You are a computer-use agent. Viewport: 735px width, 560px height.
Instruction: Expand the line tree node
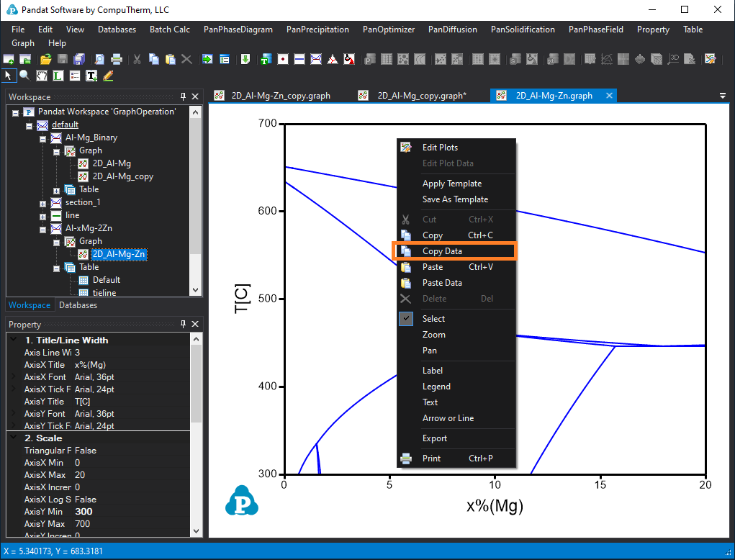click(x=43, y=216)
